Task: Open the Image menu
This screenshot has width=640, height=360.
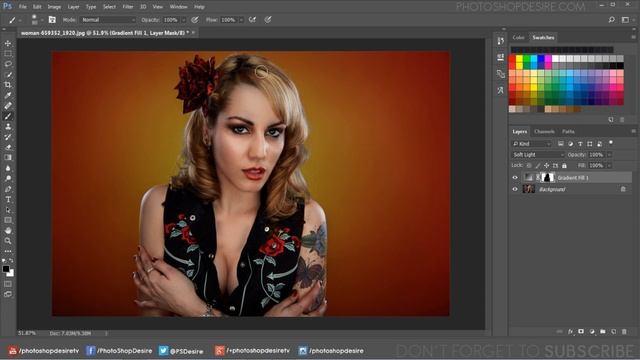Action: pyautogui.click(x=54, y=7)
